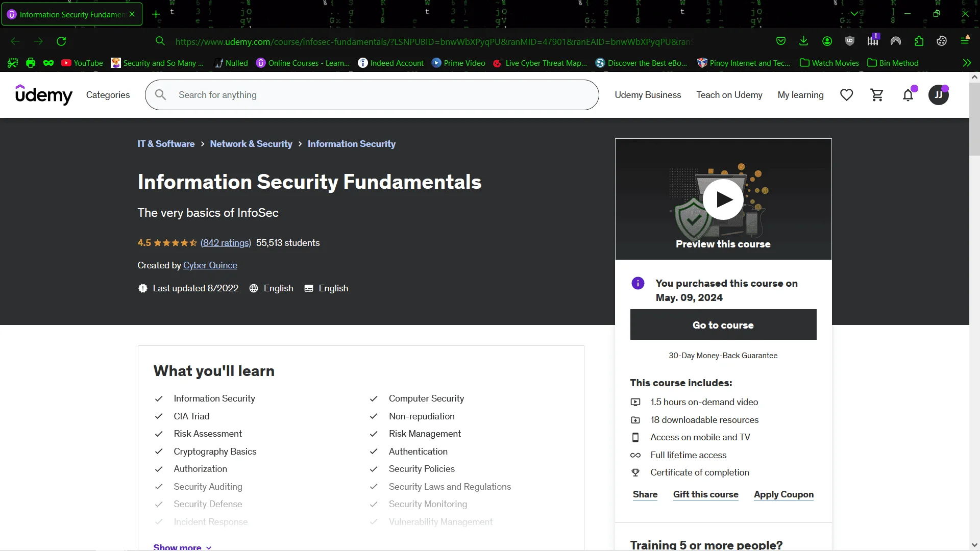Open the Udemy wishlist heart icon

[x=846, y=95]
